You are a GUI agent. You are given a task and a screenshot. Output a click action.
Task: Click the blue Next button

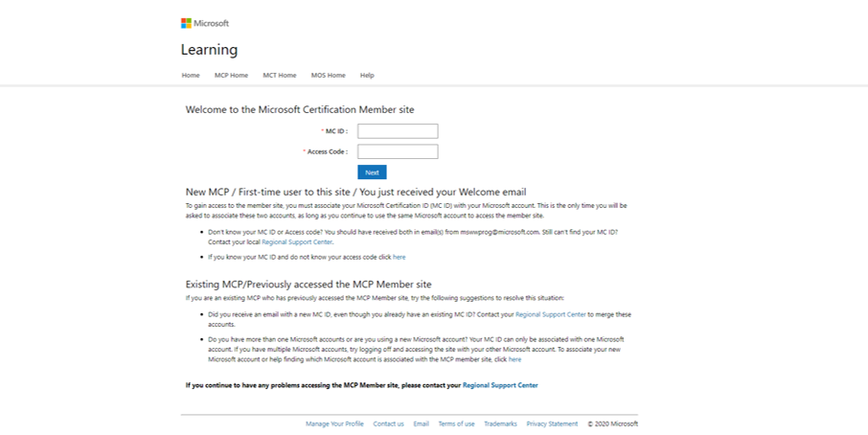372,172
